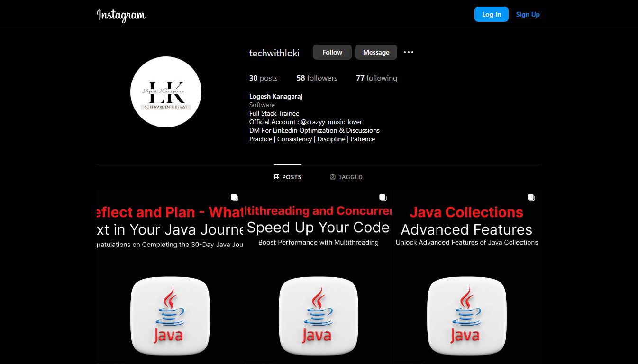Viewport: 638px width, 364px height.
Task: Switch to the POSTS tab
Action: tap(288, 177)
